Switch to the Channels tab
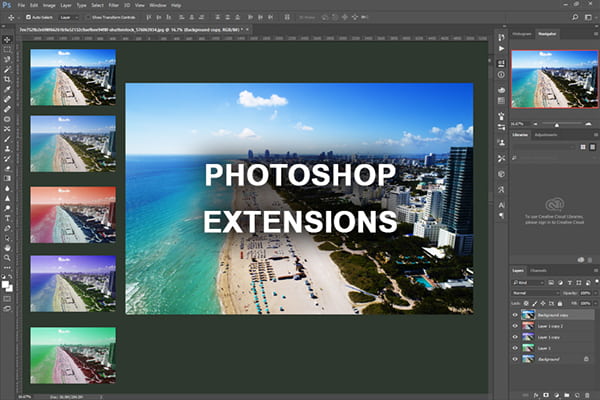This screenshot has width=600, height=400. (538, 271)
